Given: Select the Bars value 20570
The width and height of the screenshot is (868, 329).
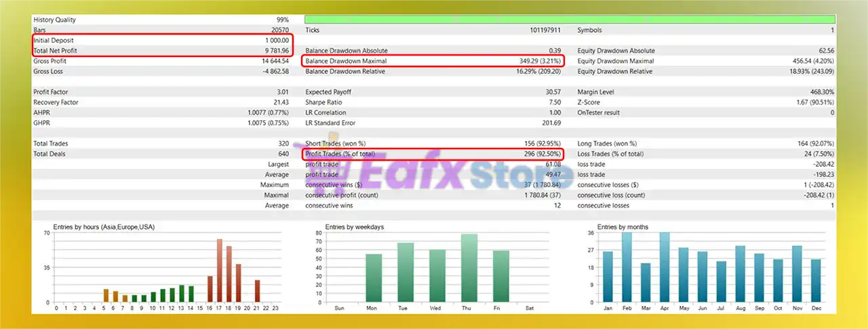Looking at the screenshot, I should pos(279,30).
